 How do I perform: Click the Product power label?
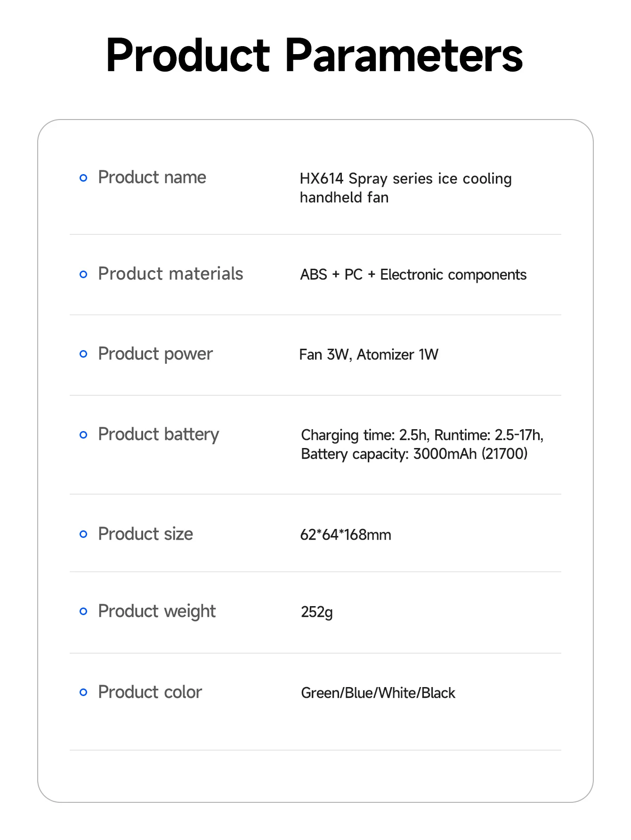(x=155, y=354)
